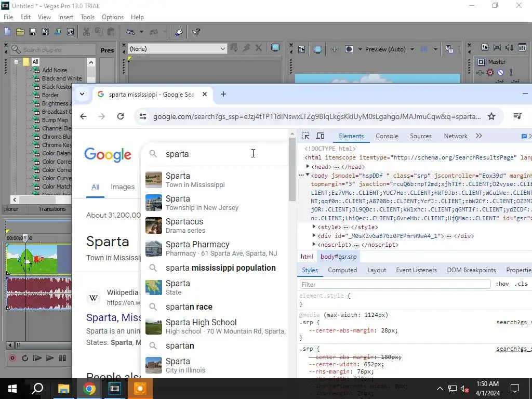Save project with floppy disk icon
The height and width of the screenshot is (399, 532).
(x=33, y=32)
